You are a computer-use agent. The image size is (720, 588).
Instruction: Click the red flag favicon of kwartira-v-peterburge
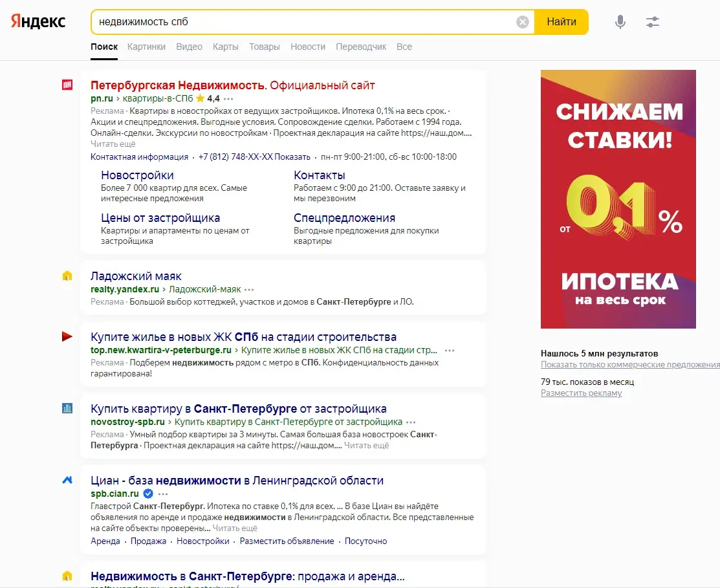67,336
